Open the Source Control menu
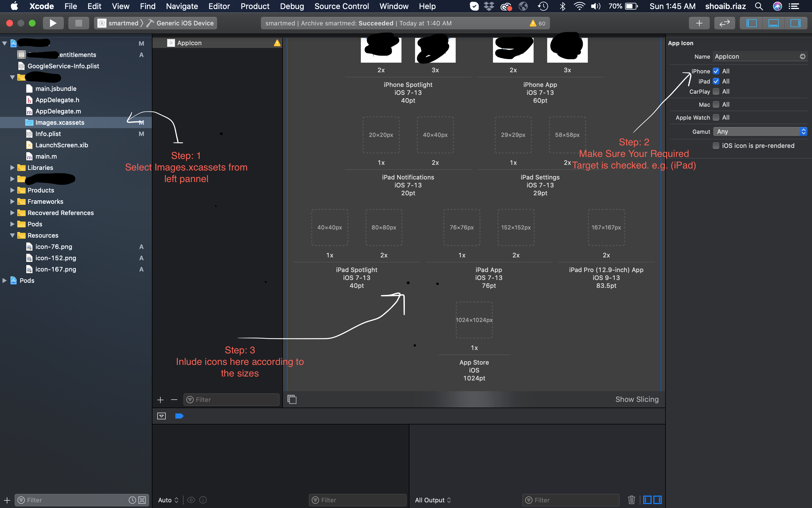 pos(341,6)
